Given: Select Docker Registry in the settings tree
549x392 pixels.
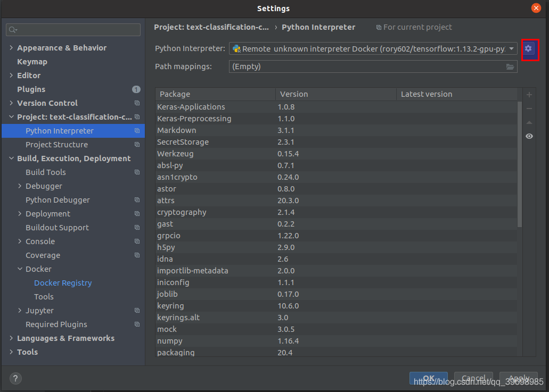Looking at the screenshot, I should click(x=63, y=283).
